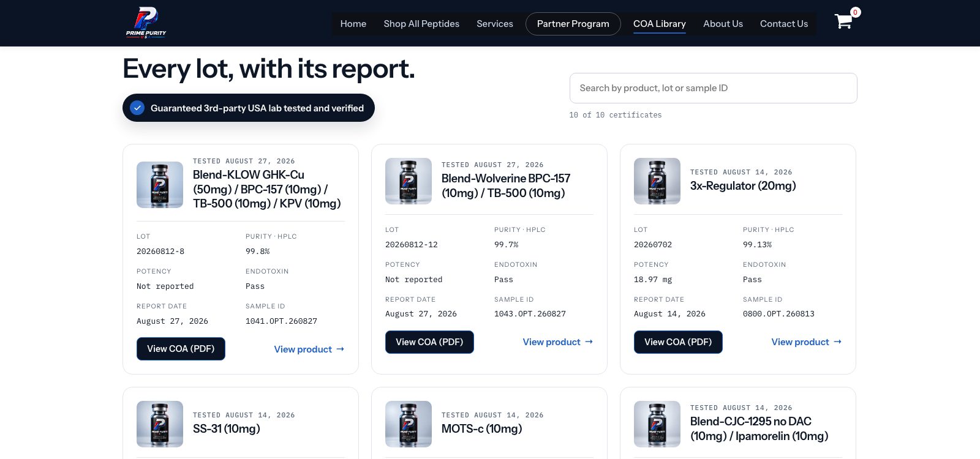This screenshot has width=980, height=459.
Task: Click the Blend-Wolverine BPC-157 product title
Action: 506,185
